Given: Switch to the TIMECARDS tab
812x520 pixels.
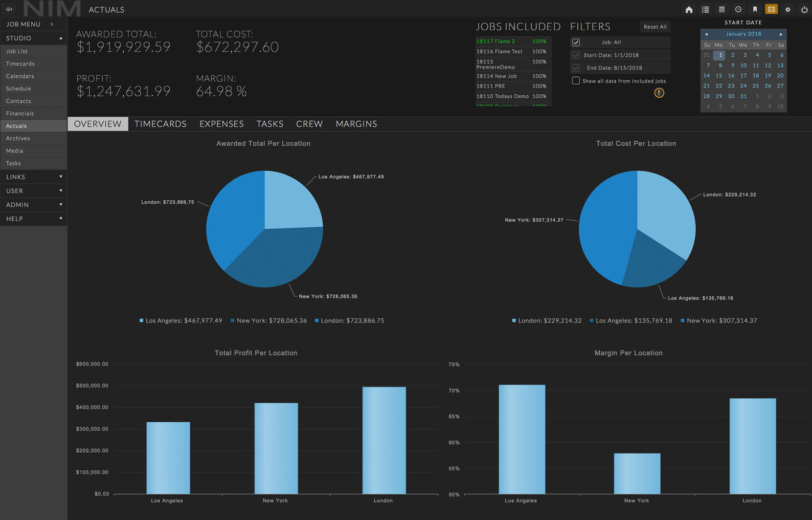Looking at the screenshot, I should click(x=160, y=124).
